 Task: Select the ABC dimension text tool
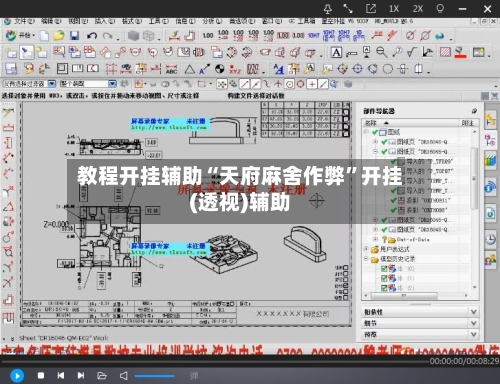tap(171, 69)
